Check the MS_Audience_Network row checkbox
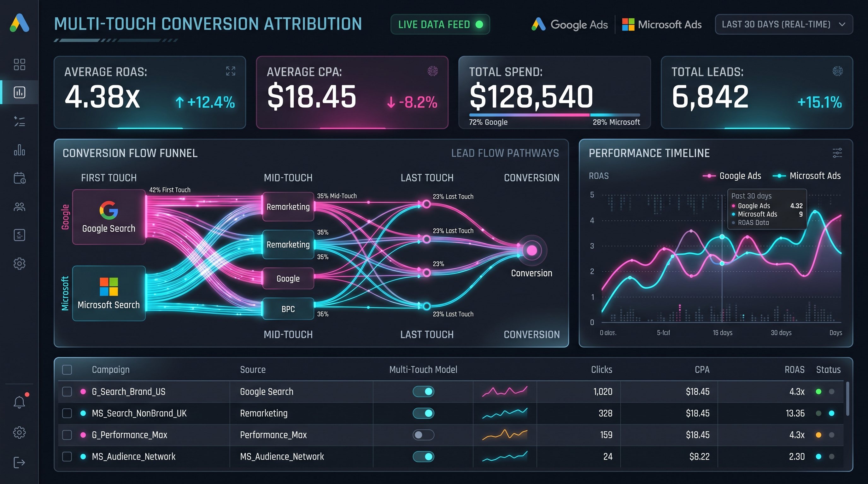The width and height of the screenshot is (868, 484). (x=67, y=456)
